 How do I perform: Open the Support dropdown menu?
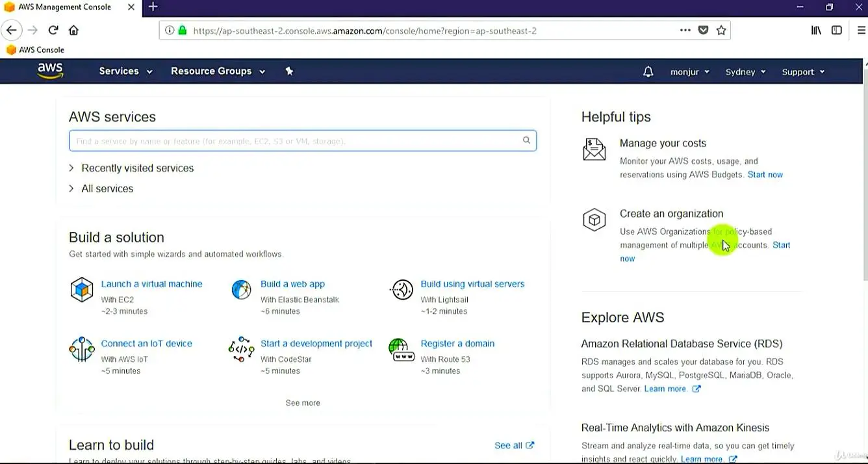coord(803,71)
